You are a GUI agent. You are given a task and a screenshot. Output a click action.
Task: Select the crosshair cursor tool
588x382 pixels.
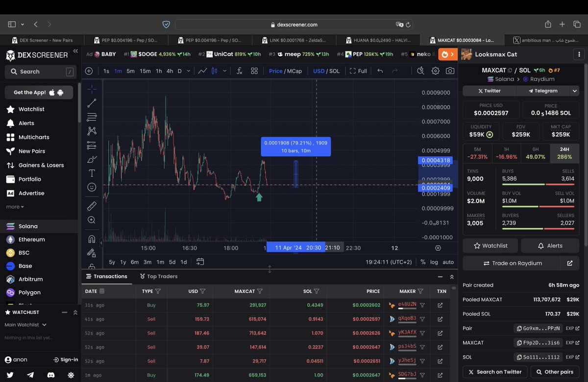coord(92,89)
